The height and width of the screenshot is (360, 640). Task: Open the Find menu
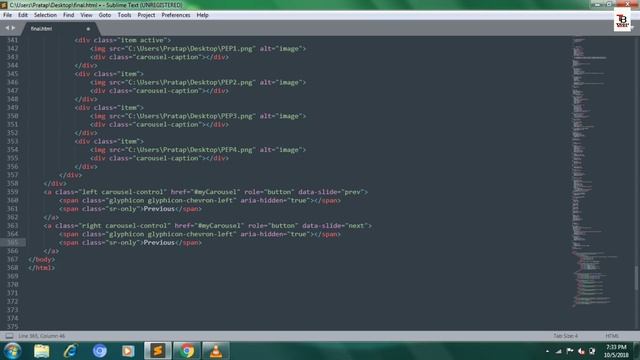click(68, 15)
